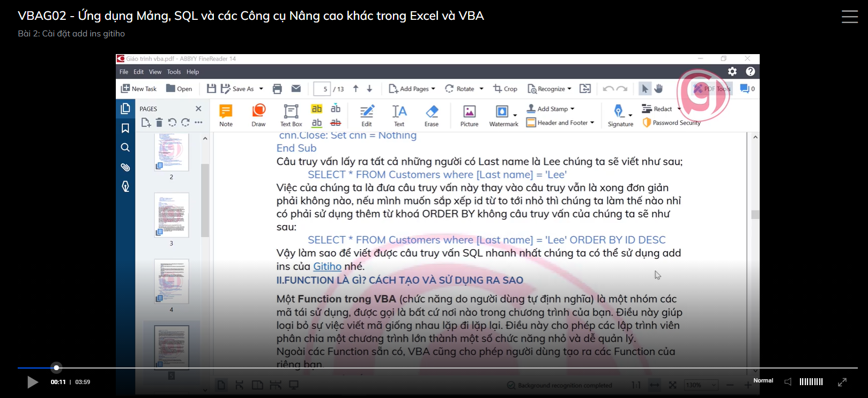The image size is (868, 398).
Task: Select page 3 thumbnail
Action: click(172, 215)
